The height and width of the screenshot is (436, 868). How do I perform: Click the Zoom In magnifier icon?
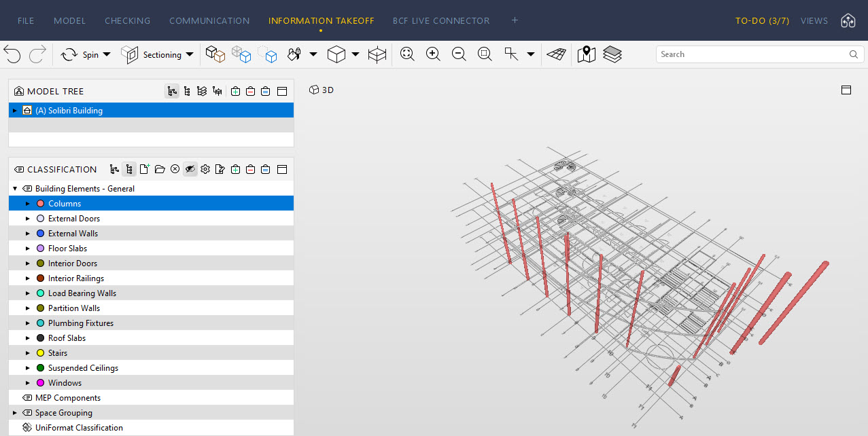(x=432, y=54)
